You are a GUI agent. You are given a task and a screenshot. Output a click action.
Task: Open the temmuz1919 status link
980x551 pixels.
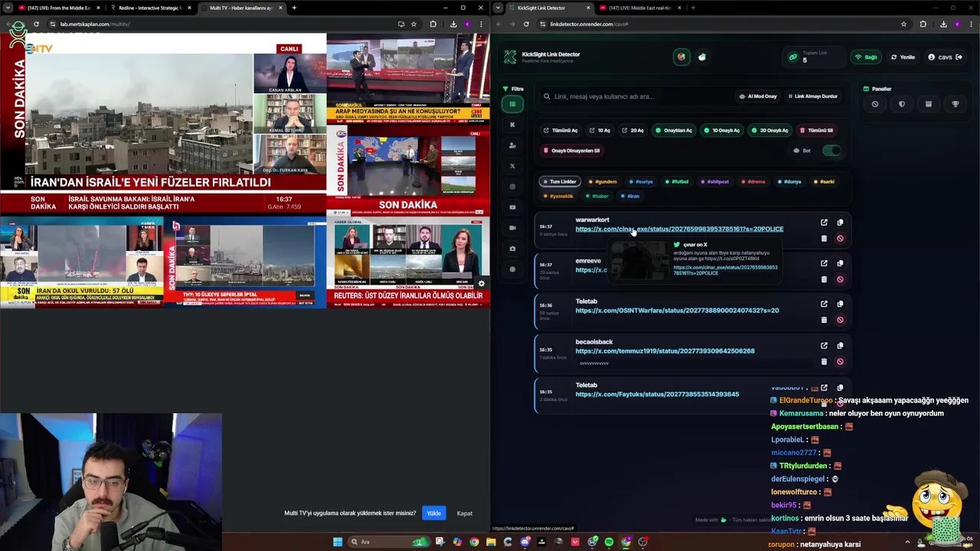(665, 351)
